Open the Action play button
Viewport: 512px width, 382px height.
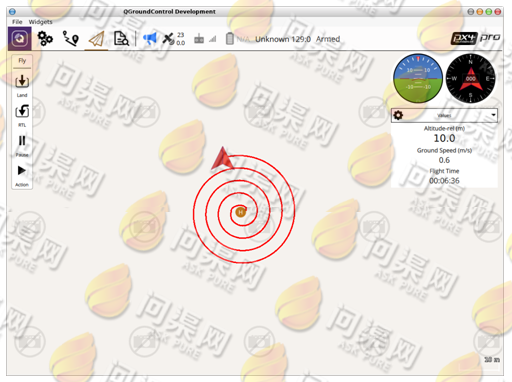(x=22, y=175)
